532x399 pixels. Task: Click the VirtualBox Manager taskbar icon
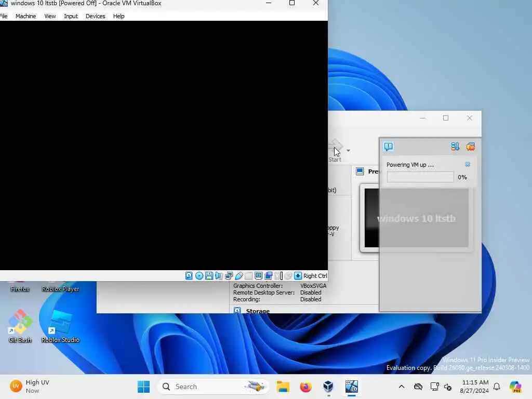click(x=328, y=387)
